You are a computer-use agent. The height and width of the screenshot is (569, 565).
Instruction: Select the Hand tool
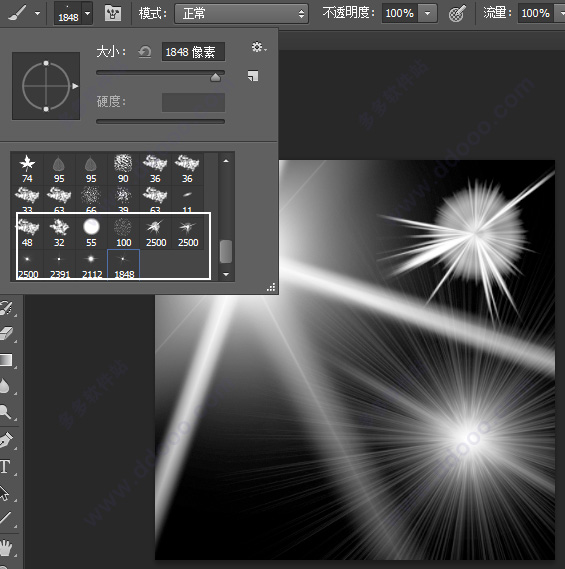click(x=6, y=547)
